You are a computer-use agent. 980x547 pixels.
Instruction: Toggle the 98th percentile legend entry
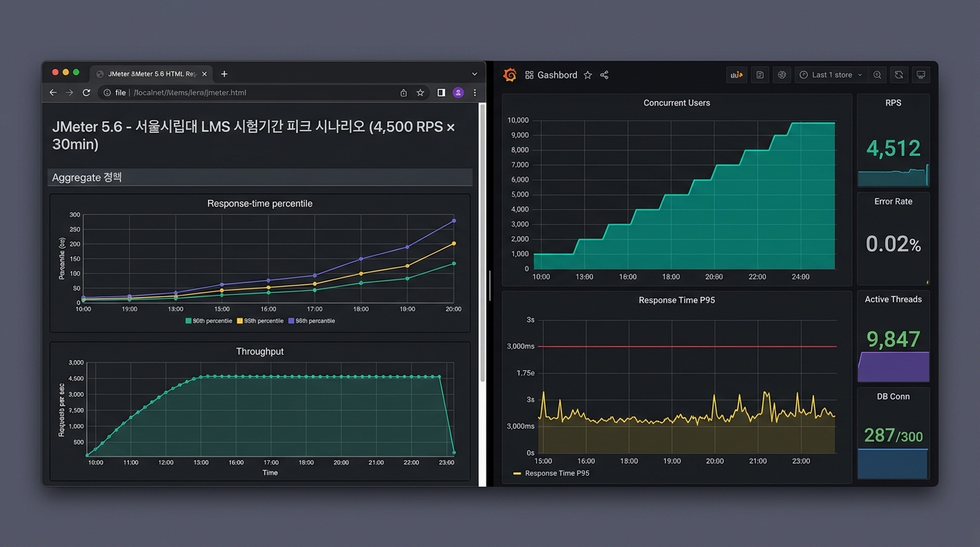(x=311, y=321)
